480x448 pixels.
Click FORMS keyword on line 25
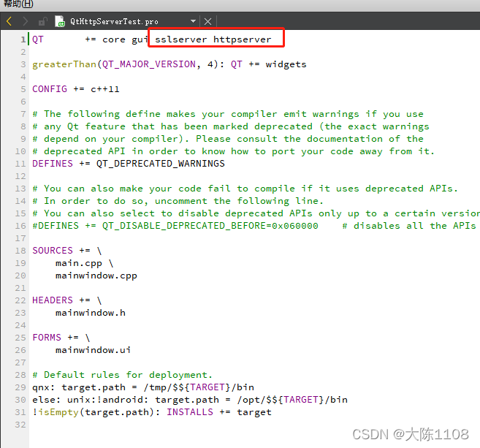click(47, 338)
